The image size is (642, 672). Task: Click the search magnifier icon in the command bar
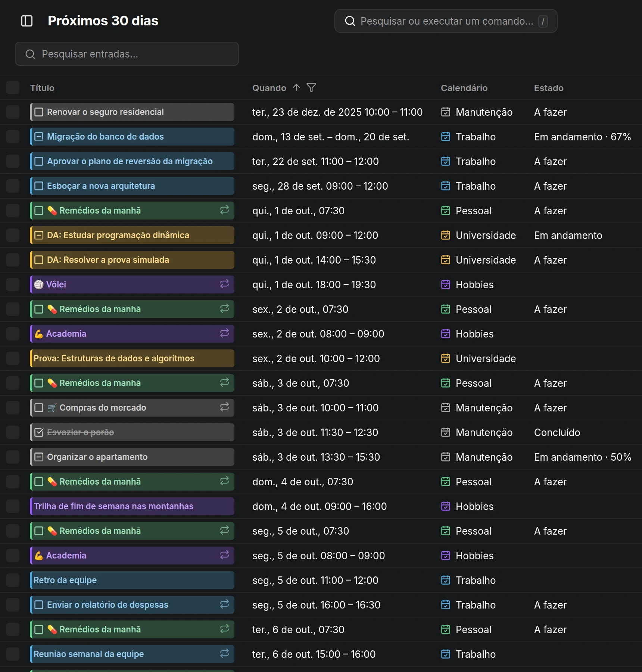click(x=350, y=21)
